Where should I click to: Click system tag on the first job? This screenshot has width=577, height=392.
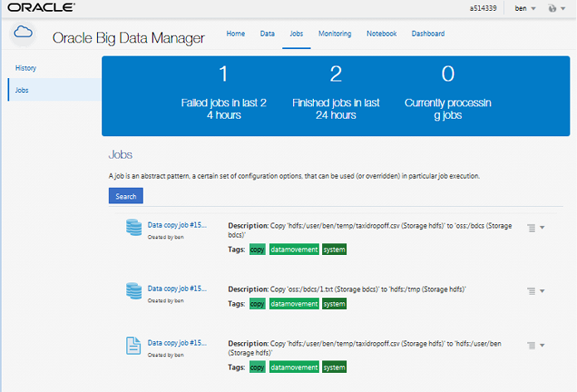(x=334, y=249)
